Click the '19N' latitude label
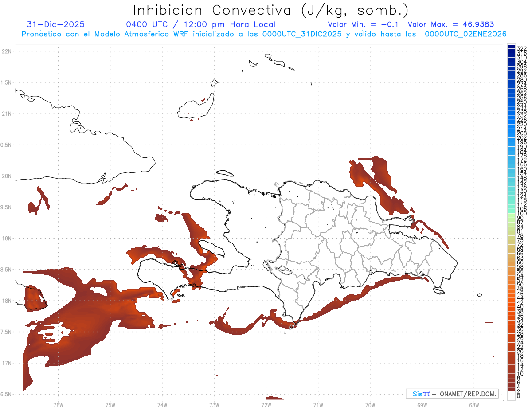The image size is (532, 411). (x=6, y=239)
